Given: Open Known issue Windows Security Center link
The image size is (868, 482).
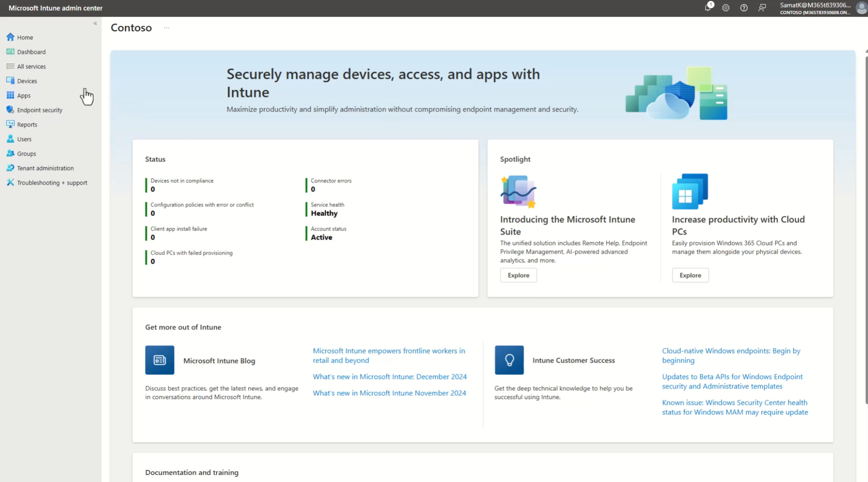Looking at the screenshot, I should tap(735, 407).
